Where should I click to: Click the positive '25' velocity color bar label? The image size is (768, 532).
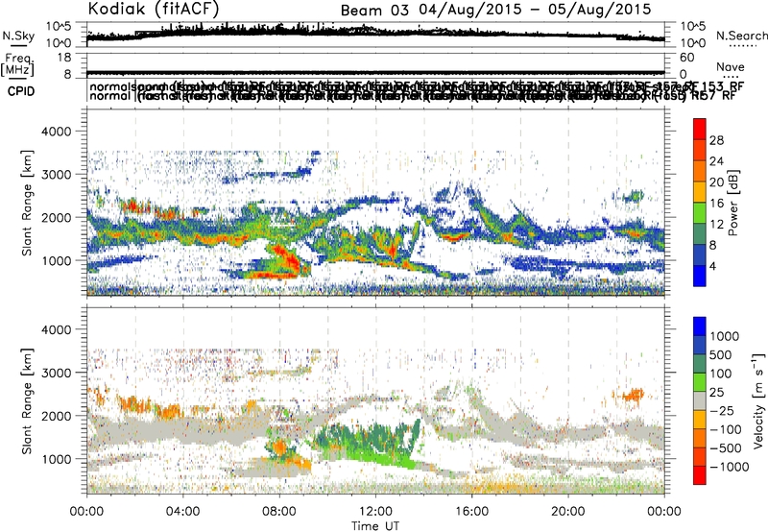[x=717, y=392]
